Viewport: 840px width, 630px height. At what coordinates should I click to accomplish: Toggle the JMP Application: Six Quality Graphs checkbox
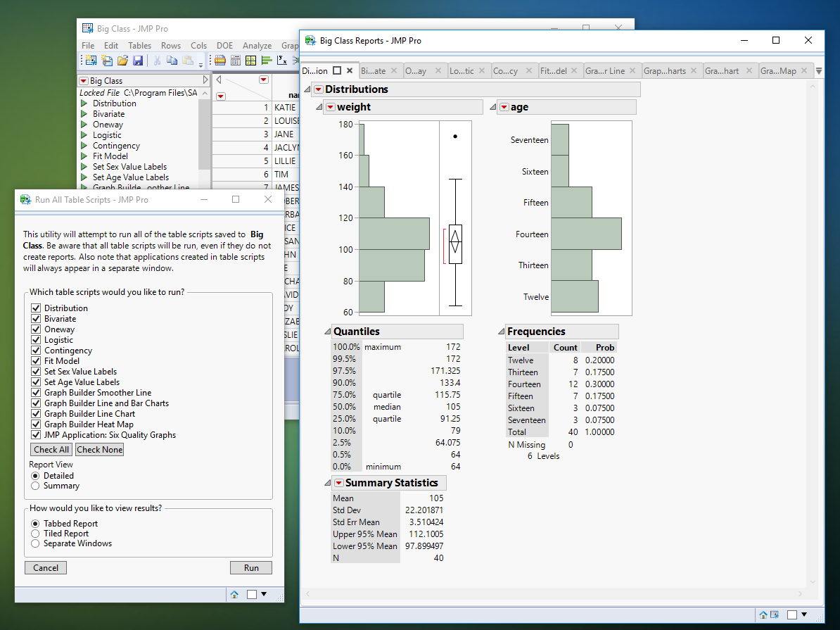(x=35, y=434)
